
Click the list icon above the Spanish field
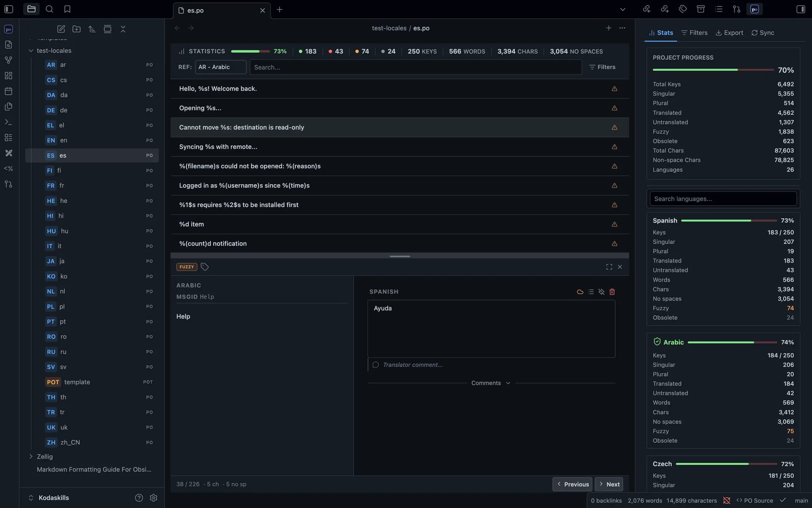tap(591, 292)
